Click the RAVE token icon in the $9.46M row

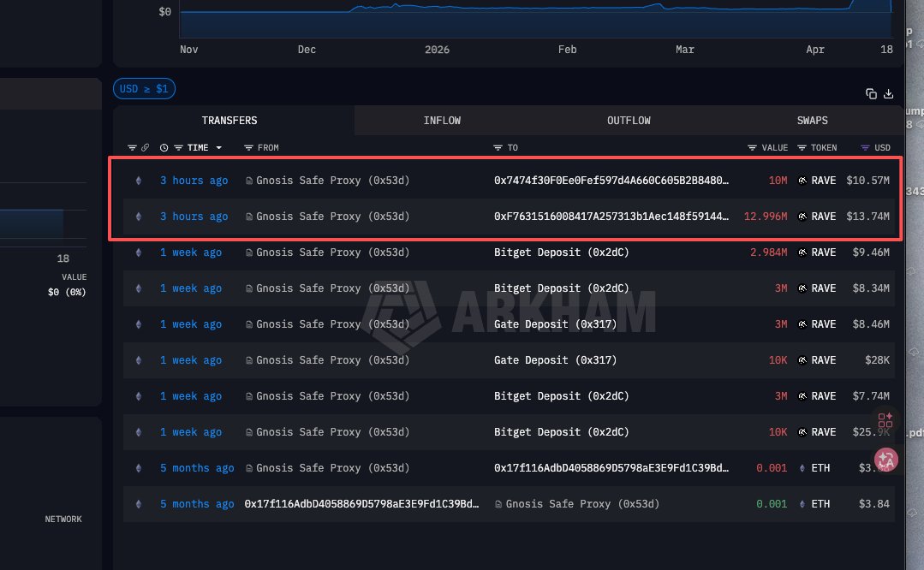point(802,252)
